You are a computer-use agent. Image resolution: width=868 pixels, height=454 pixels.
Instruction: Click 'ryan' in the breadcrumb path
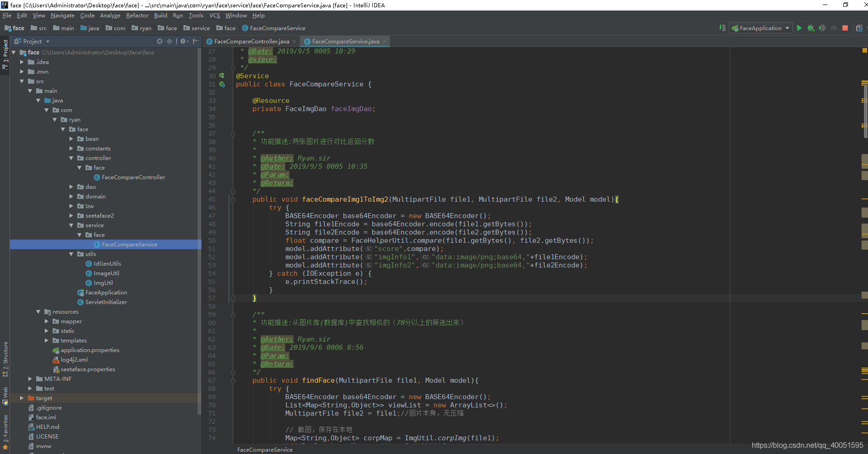pos(145,28)
